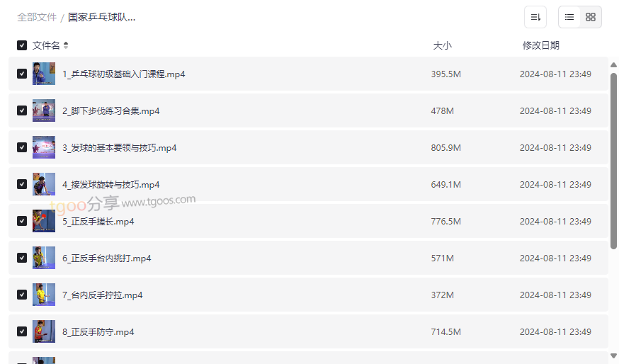Go to 全部文件 breadcrumb
619x364 pixels.
pos(37,18)
